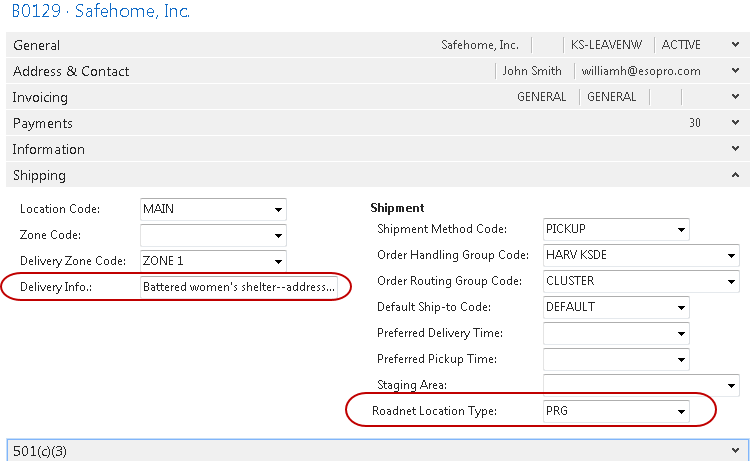Viewport: 752px width, 461px height.
Task: Expand the Payments section chevron
Action: pos(736,123)
